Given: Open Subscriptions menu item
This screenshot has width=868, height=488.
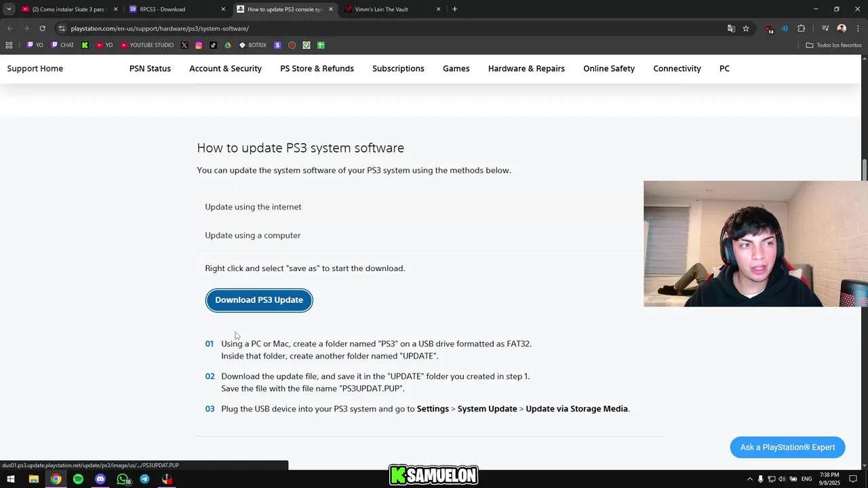Looking at the screenshot, I should coord(398,68).
